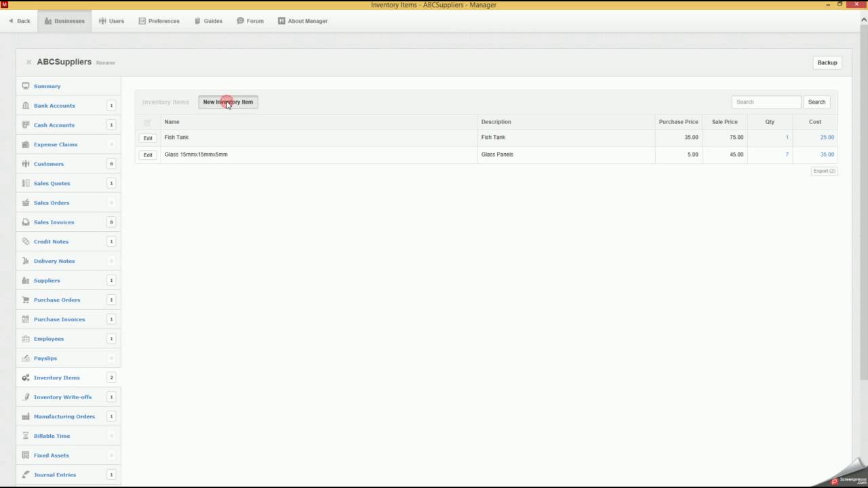Click the Manufacturing Orders factory icon
This screenshot has width=868, height=488.
click(x=26, y=416)
